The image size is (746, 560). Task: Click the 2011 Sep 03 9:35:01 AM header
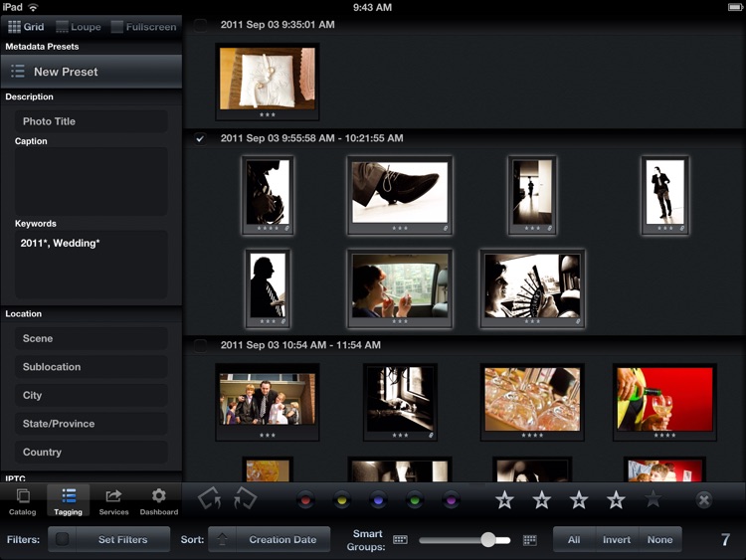(x=278, y=25)
